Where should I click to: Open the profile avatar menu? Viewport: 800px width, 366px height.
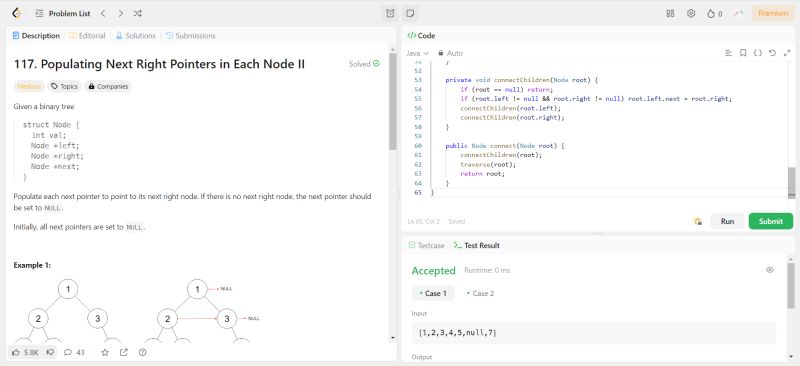tap(738, 14)
